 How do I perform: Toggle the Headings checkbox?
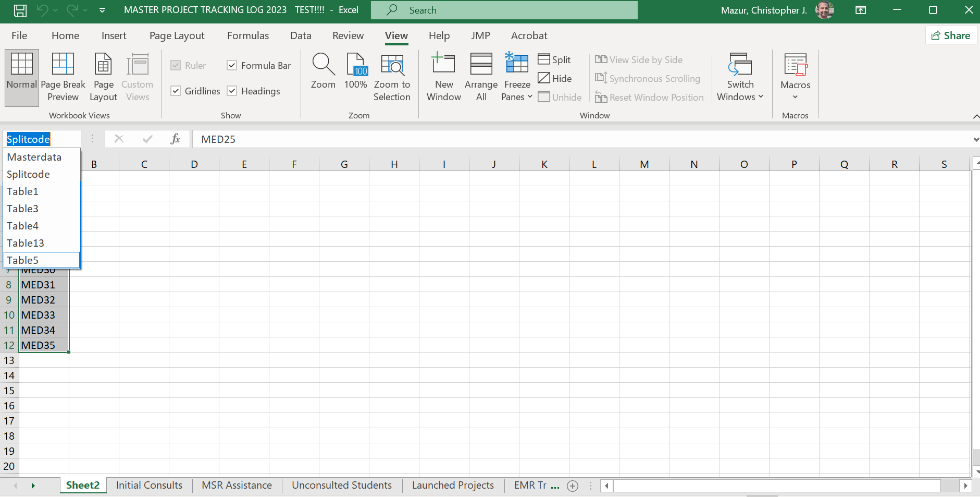point(232,91)
